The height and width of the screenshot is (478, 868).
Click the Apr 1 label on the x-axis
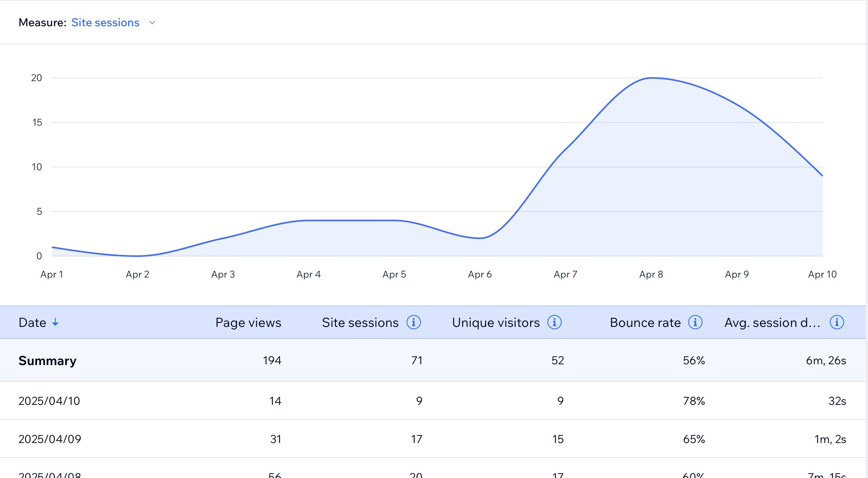click(x=52, y=274)
